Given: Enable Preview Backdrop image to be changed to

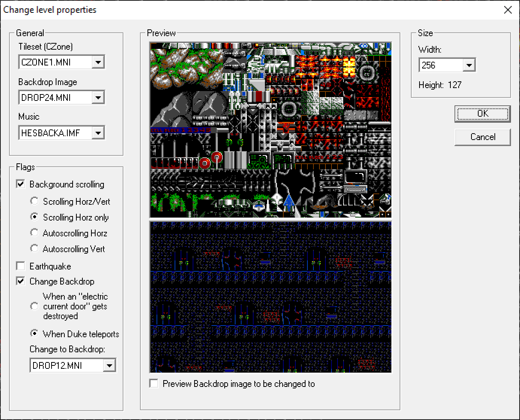Looking at the screenshot, I should tap(154, 383).
